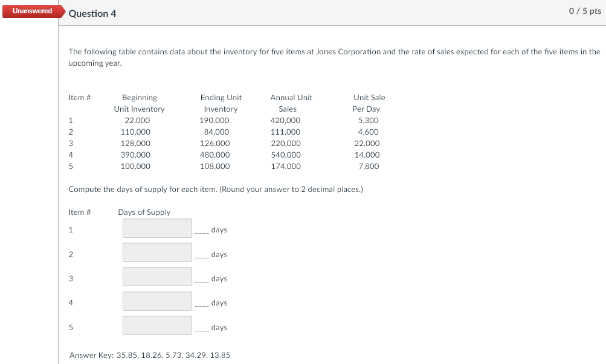This screenshot has height=364, width=606.
Task: Click item 2 ending inventory value 84,000
Action: 216,132
